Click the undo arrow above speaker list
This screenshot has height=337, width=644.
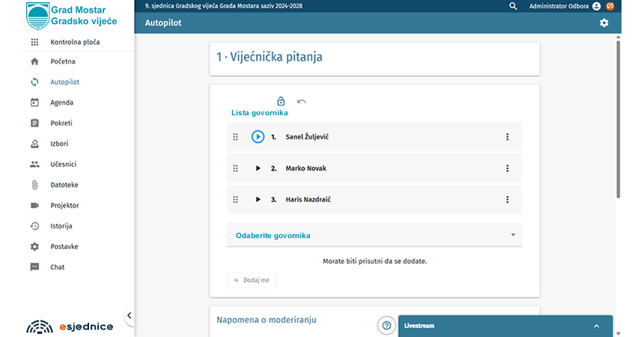point(302,101)
